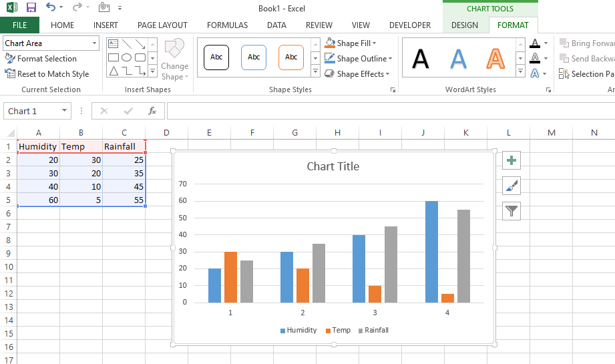The width and height of the screenshot is (615, 364).
Task: Click the Redo arrow icon
Action: point(77,7)
